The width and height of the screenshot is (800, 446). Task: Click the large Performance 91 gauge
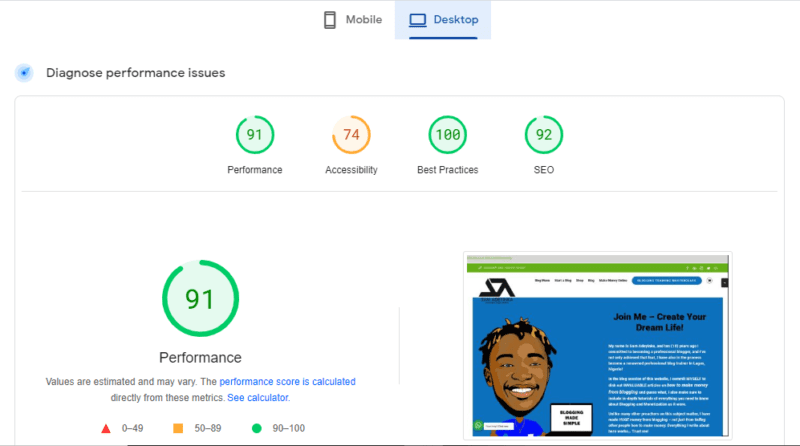point(201,299)
